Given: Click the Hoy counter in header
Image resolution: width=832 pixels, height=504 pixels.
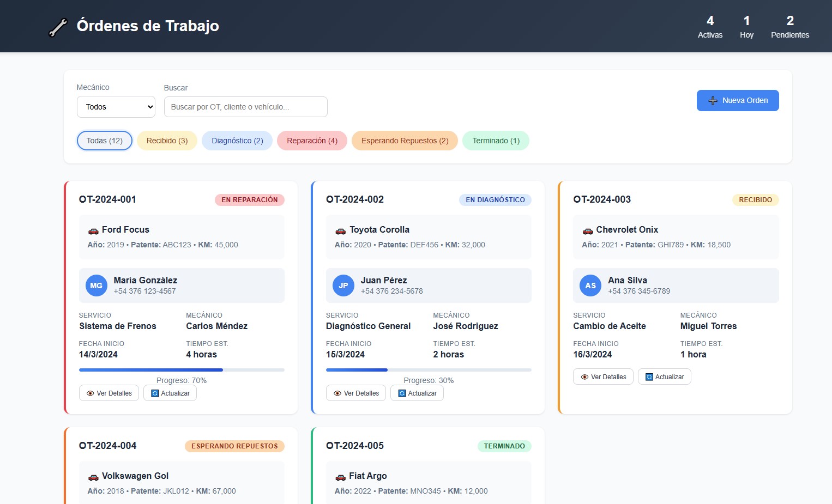Looking at the screenshot, I should click(746, 27).
